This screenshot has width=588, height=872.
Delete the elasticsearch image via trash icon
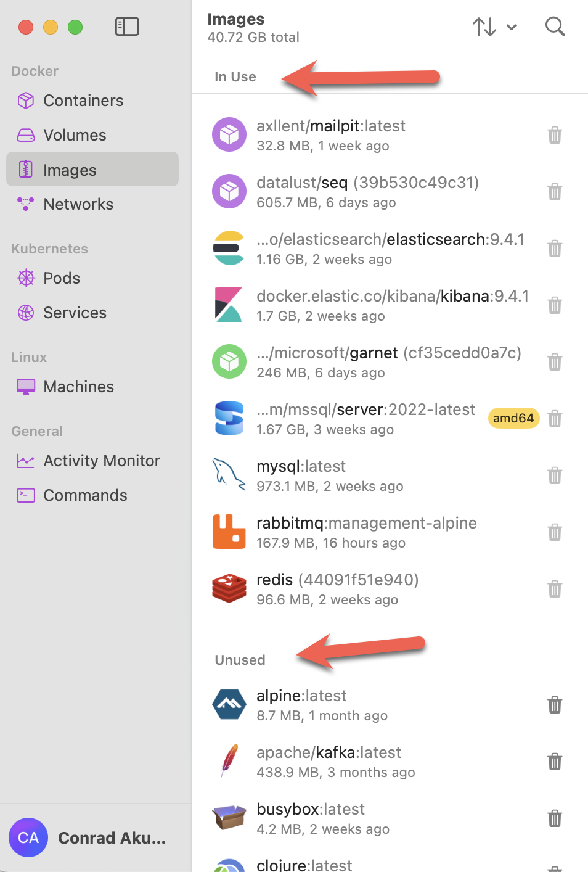(555, 249)
